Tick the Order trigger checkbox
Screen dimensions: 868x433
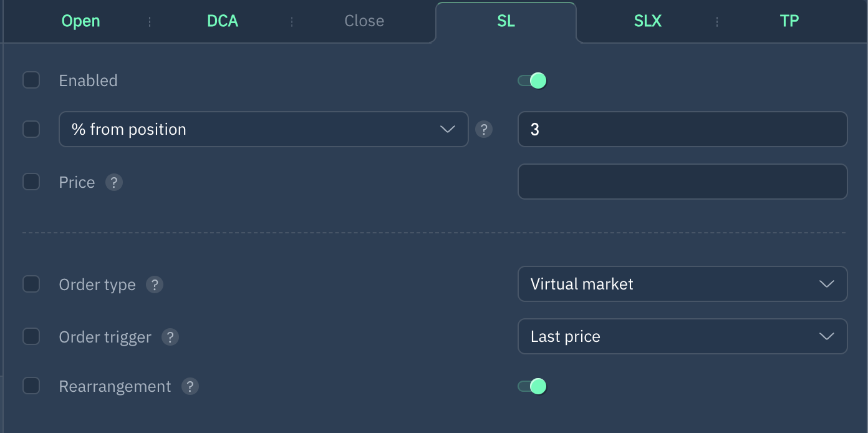[31, 337]
